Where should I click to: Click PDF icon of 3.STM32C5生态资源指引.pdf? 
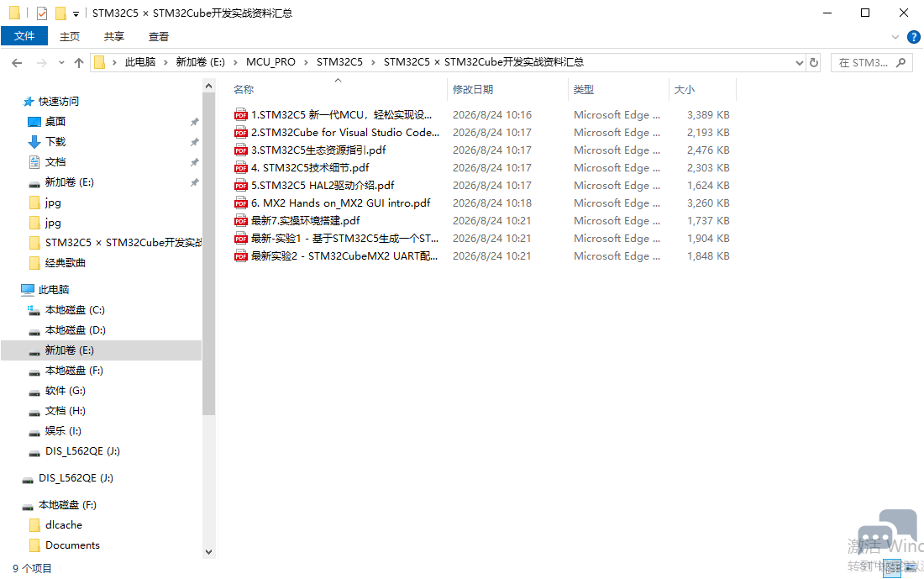coord(240,150)
